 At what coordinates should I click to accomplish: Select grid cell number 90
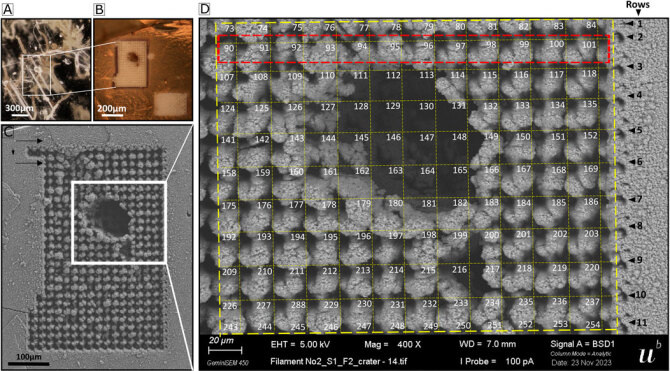point(229,49)
